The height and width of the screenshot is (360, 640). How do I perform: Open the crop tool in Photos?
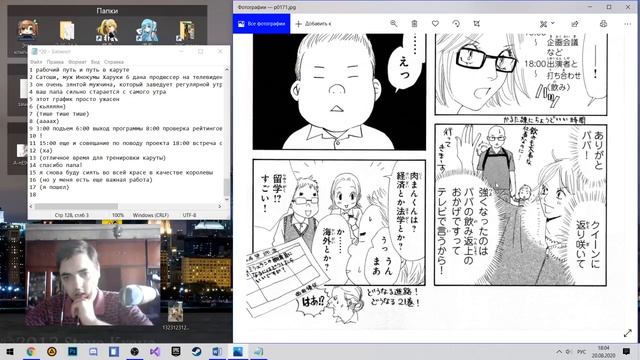coord(476,24)
